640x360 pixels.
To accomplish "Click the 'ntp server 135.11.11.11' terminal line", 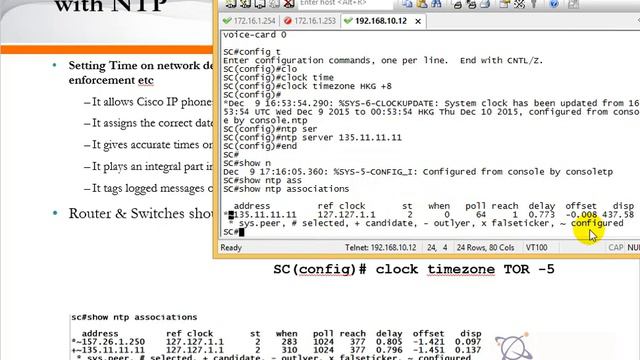I will pos(312,138).
